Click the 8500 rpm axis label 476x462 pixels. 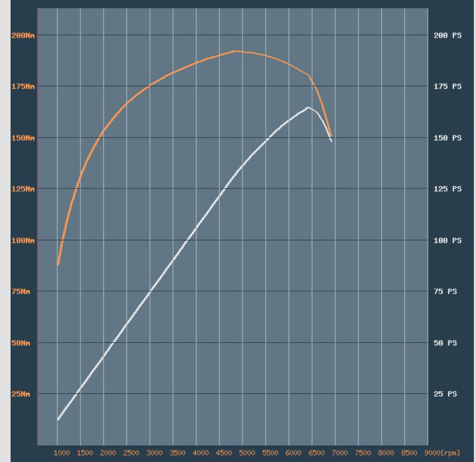[x=409, y=453]
